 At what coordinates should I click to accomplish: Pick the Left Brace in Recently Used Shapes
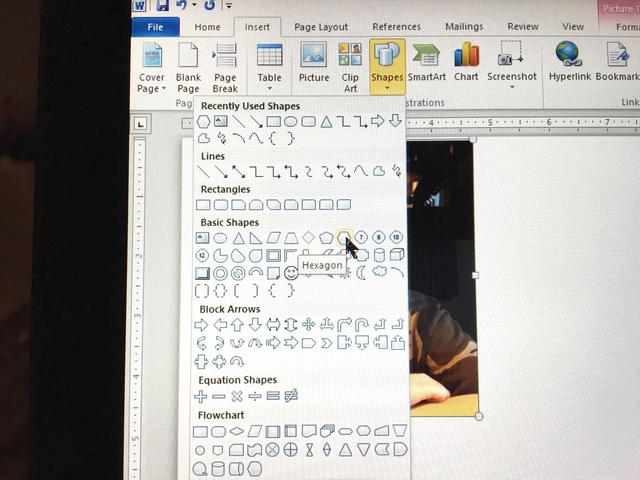click(x=273, y=138)
